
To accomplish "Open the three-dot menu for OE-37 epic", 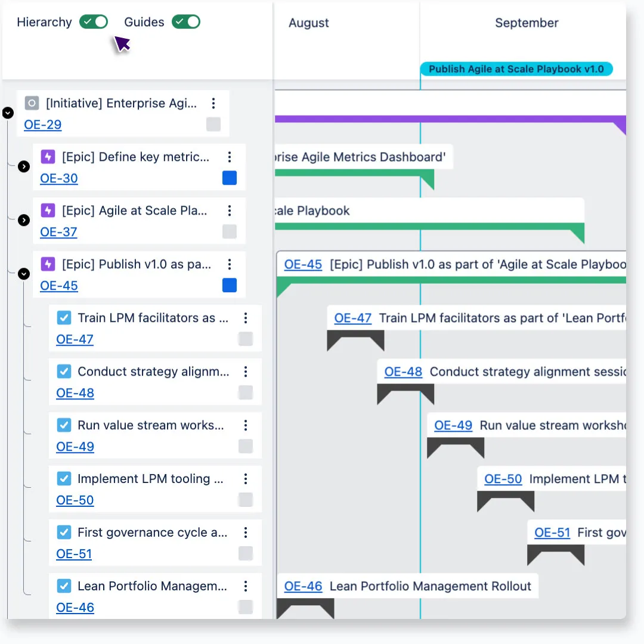I will pos(230,210).
